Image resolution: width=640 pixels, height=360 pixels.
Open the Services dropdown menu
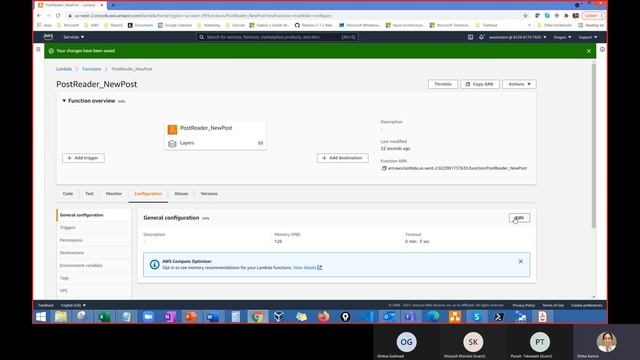(73, 37)
